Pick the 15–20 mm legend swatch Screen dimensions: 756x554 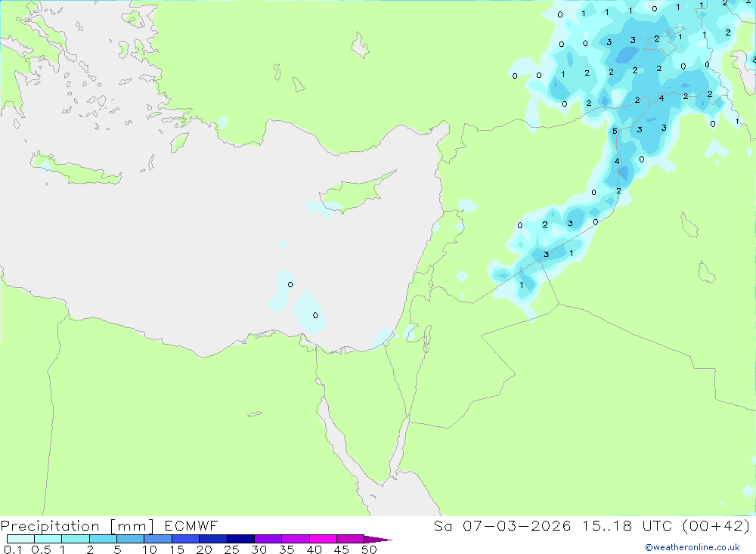(186, 539)
